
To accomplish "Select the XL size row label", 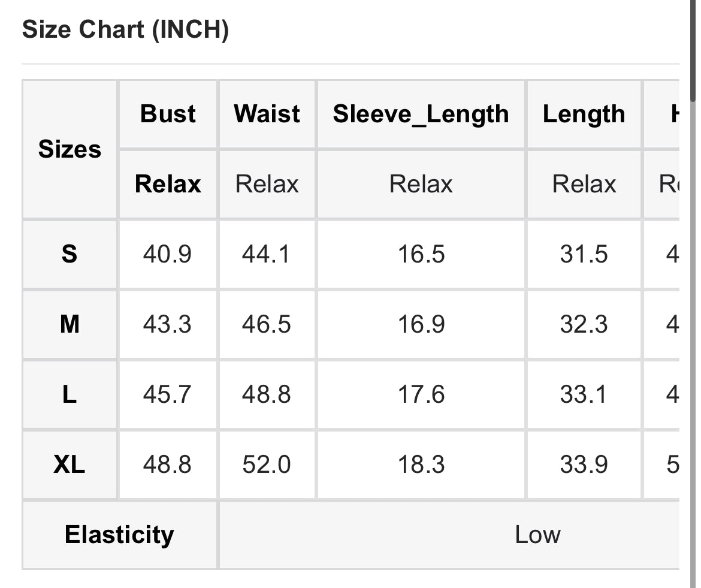I will tap(70, 465).
